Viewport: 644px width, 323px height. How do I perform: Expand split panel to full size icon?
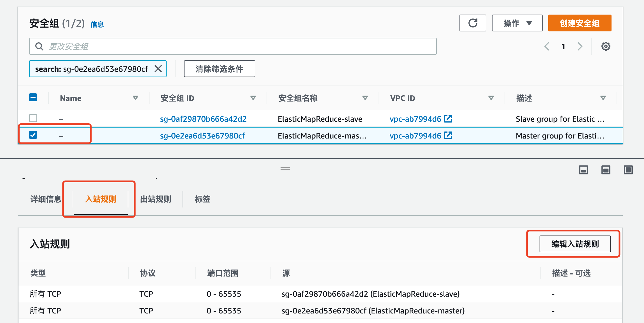coord(628,170)
